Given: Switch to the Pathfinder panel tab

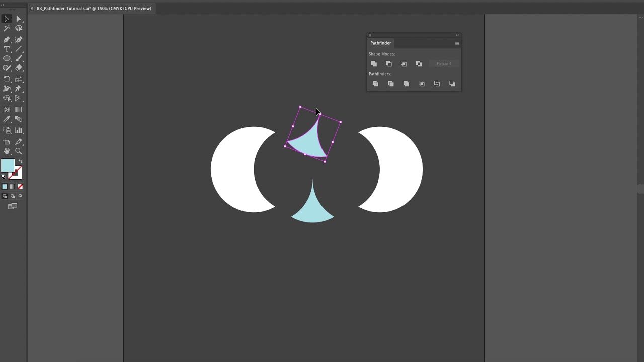Looking at the screenshot, I should 381,43.
